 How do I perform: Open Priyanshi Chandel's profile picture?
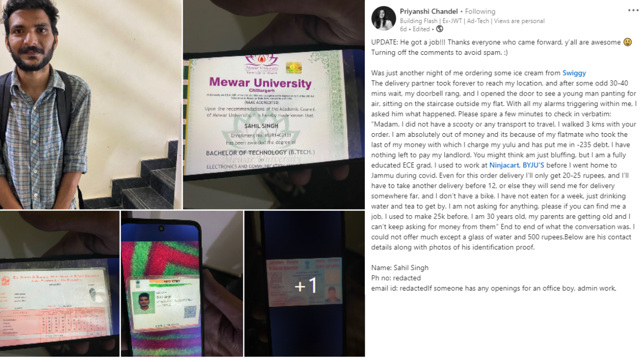[383, 19]
